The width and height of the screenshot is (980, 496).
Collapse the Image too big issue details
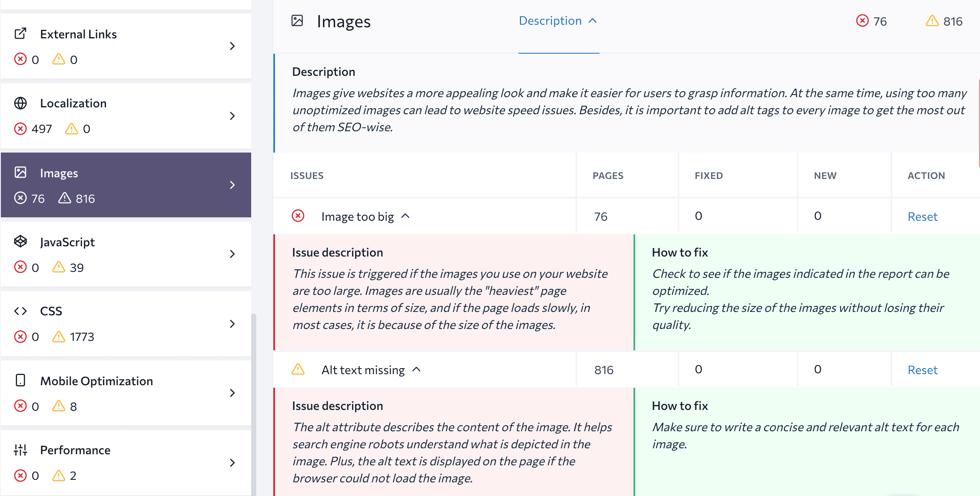click(x=406, y=216)
